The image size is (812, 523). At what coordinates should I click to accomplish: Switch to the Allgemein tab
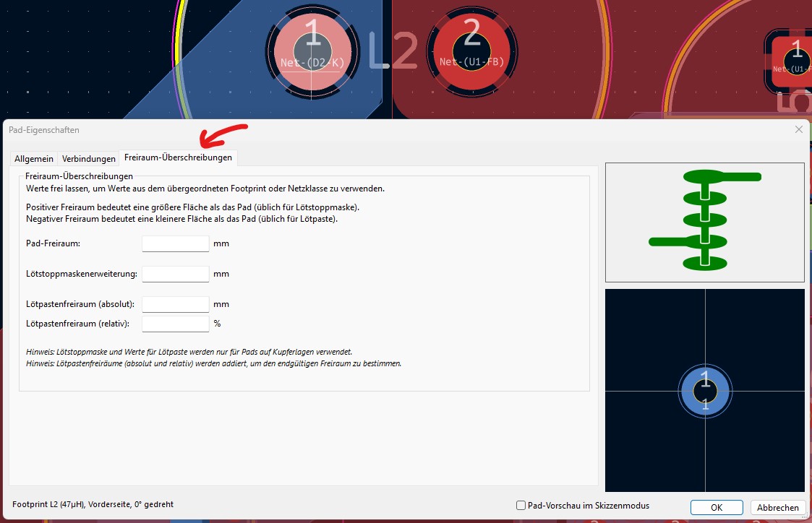(x=33, y=158)
